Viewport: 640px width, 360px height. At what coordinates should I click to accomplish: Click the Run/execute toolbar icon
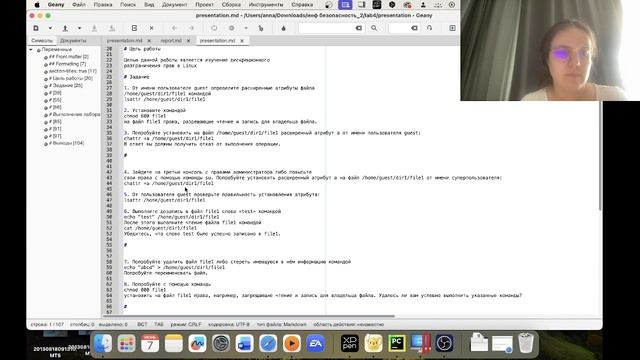[261, 28]
